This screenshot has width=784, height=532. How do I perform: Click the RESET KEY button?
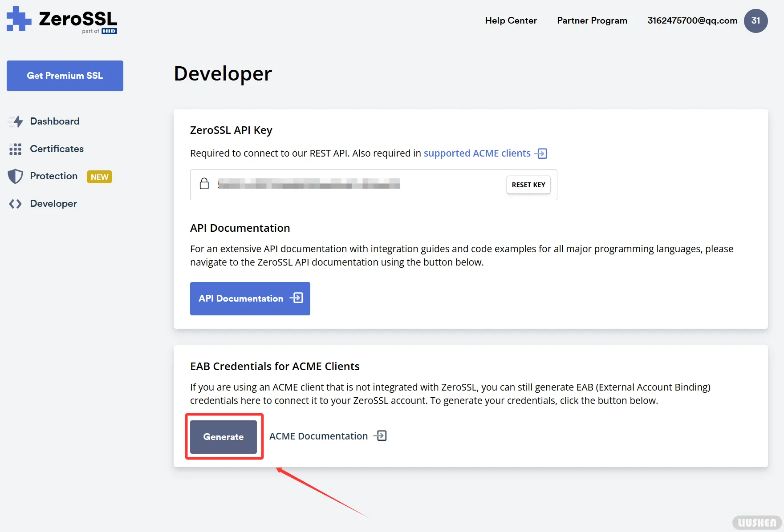click(x=528, y=185)
